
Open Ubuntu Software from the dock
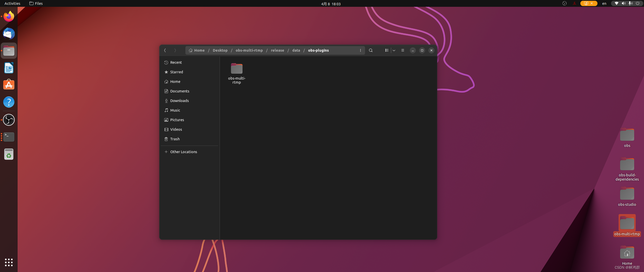[x=9, y=85]
